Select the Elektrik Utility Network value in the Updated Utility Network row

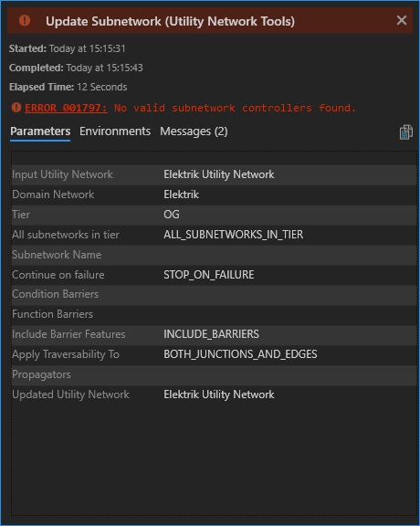click(219, 394)
